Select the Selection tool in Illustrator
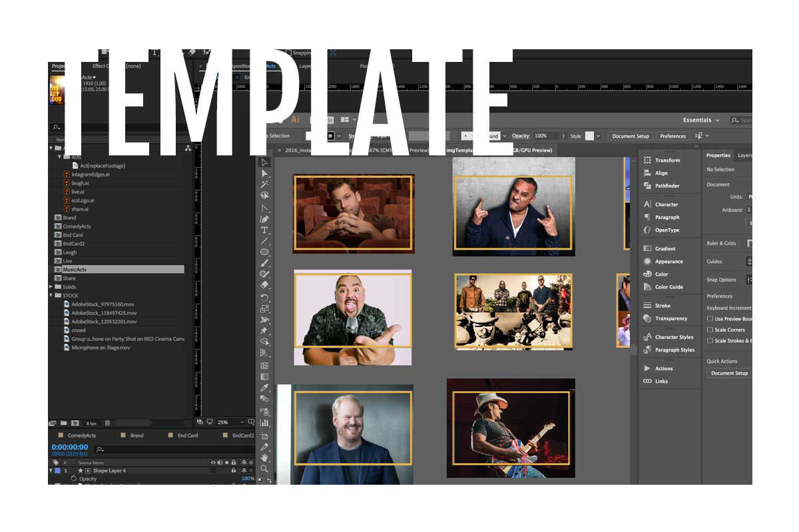The image size is (799, 532). [264, 162]
